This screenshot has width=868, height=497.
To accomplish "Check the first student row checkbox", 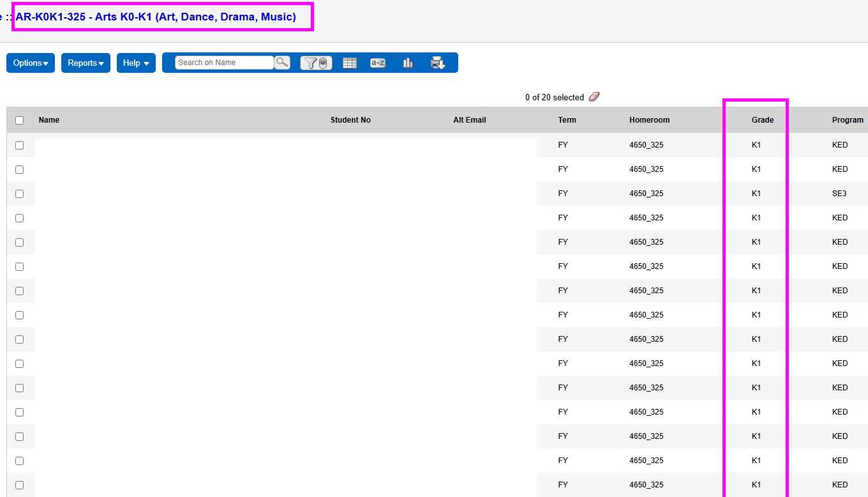I will tap(19, 145).
